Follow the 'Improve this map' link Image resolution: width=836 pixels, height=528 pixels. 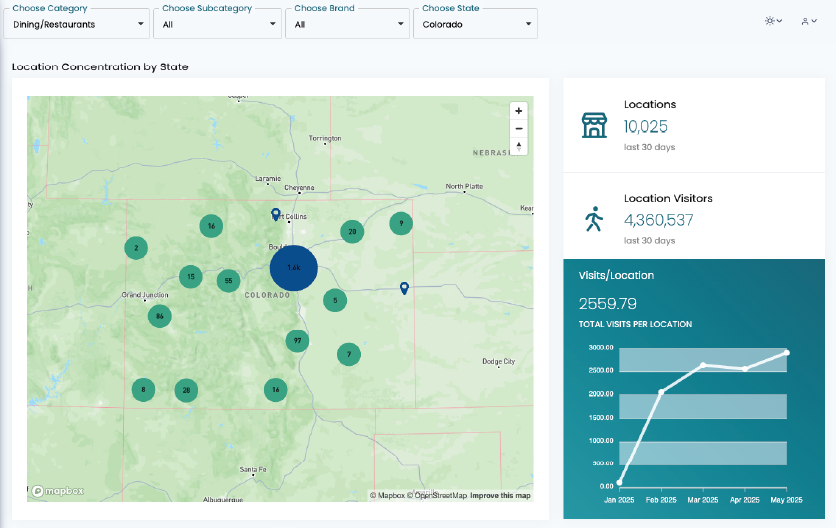click(500, 495)
